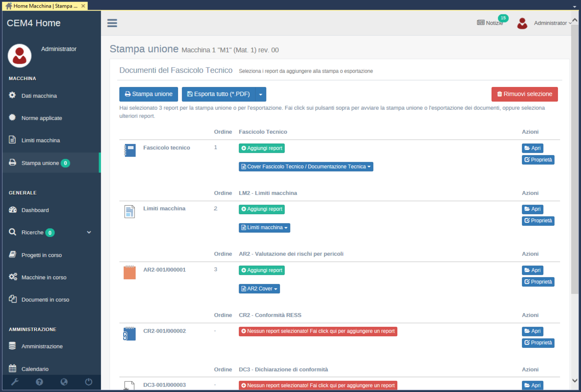Click the Fascicolo tecnico notebook icon
Viewport: 581px width, 392px height.
point(130,150)
